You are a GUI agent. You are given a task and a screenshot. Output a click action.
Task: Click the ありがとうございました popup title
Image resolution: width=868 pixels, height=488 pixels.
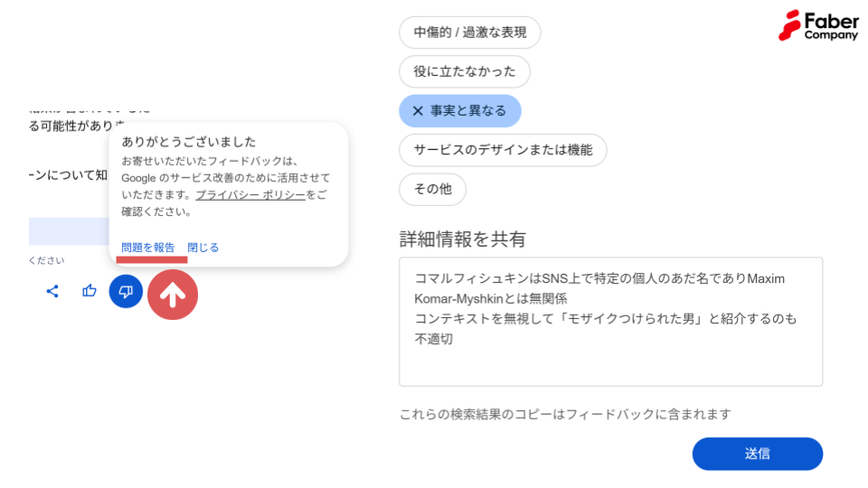189,142
